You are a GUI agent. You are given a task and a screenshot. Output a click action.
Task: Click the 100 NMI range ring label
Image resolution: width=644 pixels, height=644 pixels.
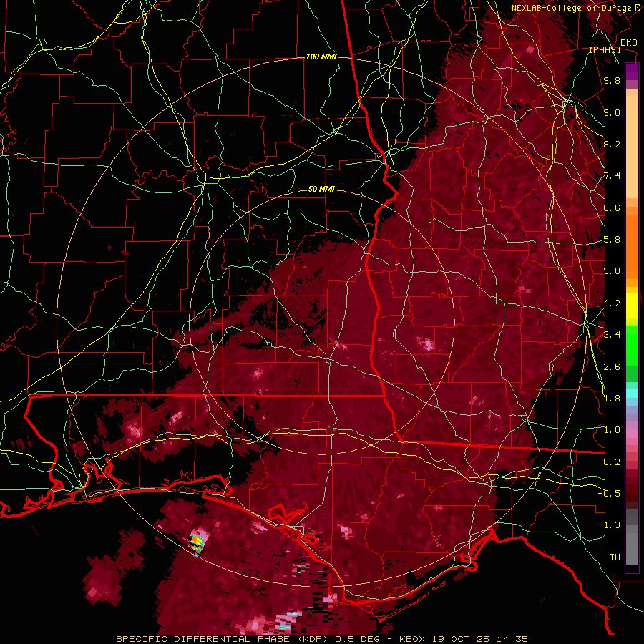point(321,57)
